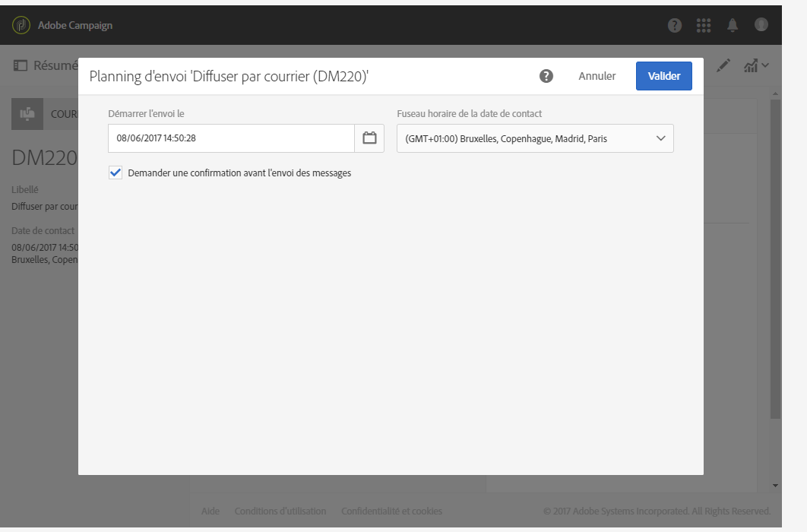Click the Adobe Campaign title text
807x532 pixels.
(75, 25)
